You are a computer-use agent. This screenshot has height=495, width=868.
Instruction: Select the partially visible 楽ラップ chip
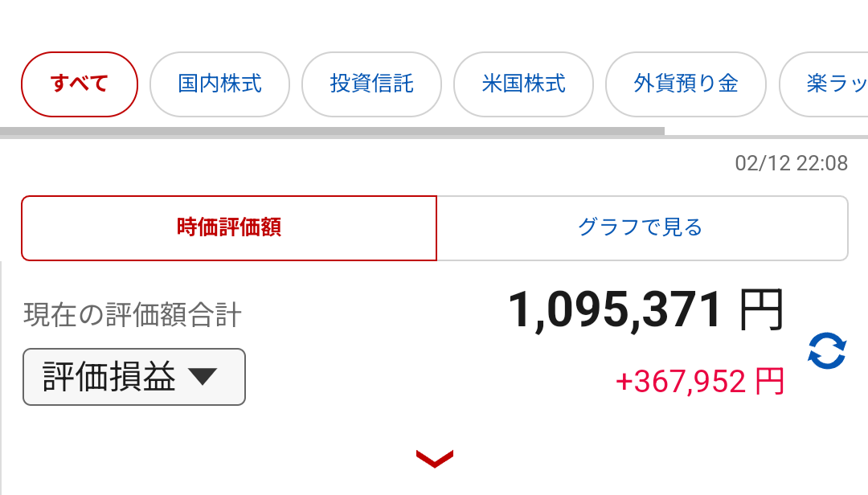pos(824,84)
